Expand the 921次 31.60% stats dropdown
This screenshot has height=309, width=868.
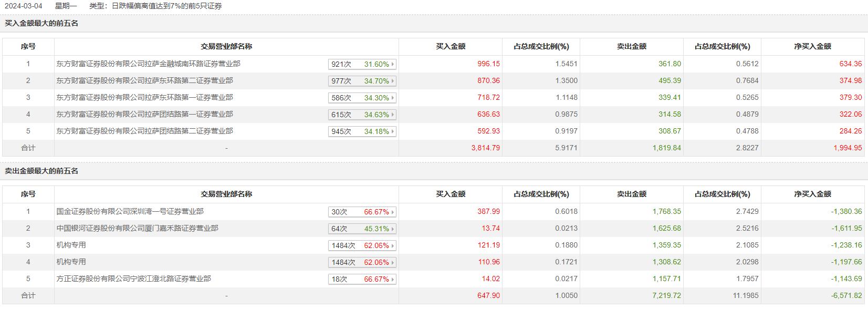392,64
